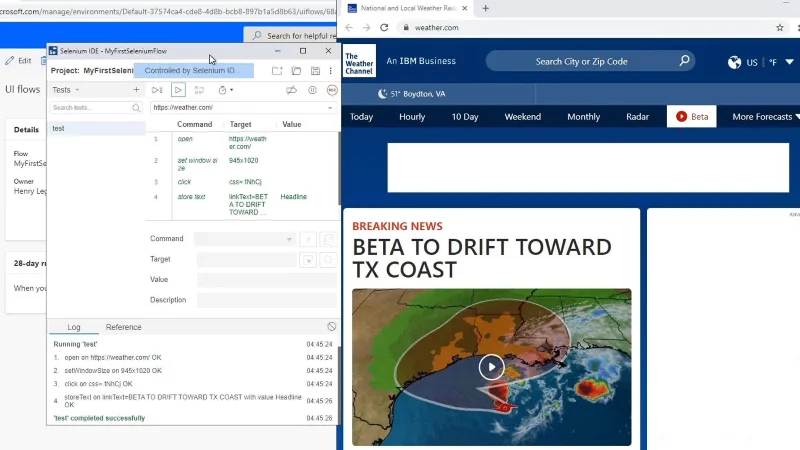800x450 pixels.
Task: Open Target options dropdown arrow
Action: click(x=309, y=260)
